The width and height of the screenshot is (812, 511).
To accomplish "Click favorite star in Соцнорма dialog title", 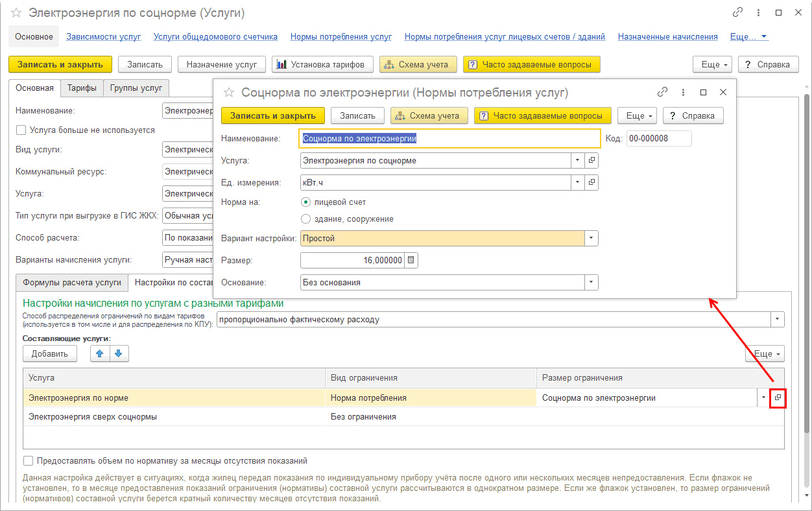I will (x=228, y=92).
